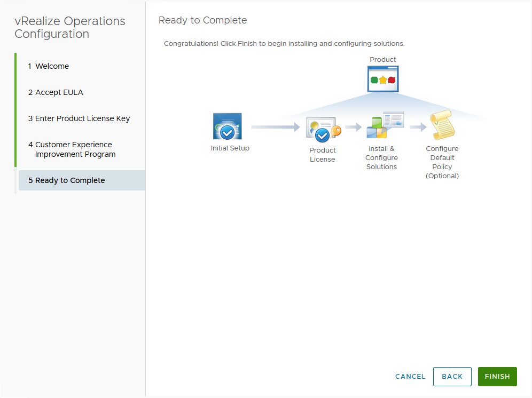Click the Product text label above diagram
The image size is (532, 398).
click(x=383, y=59)
